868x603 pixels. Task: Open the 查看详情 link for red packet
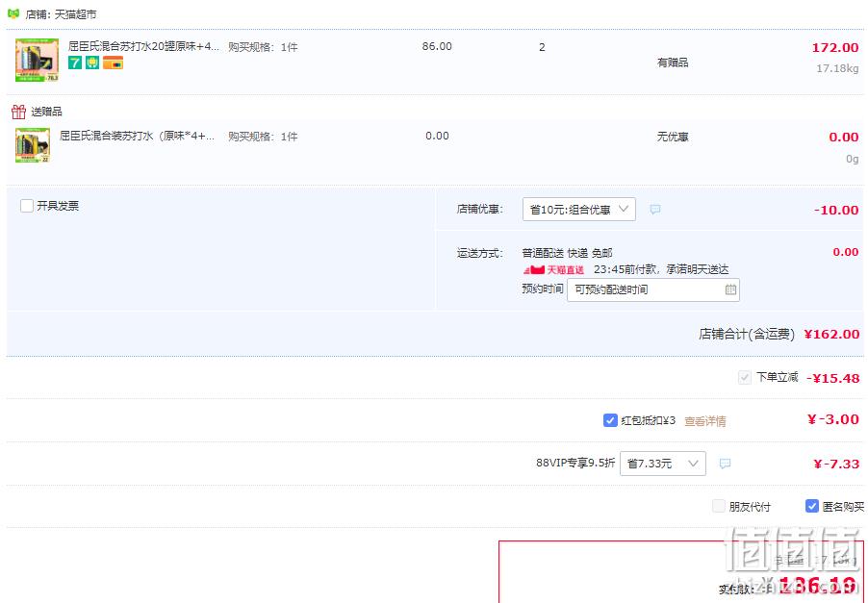click(704, 421)
